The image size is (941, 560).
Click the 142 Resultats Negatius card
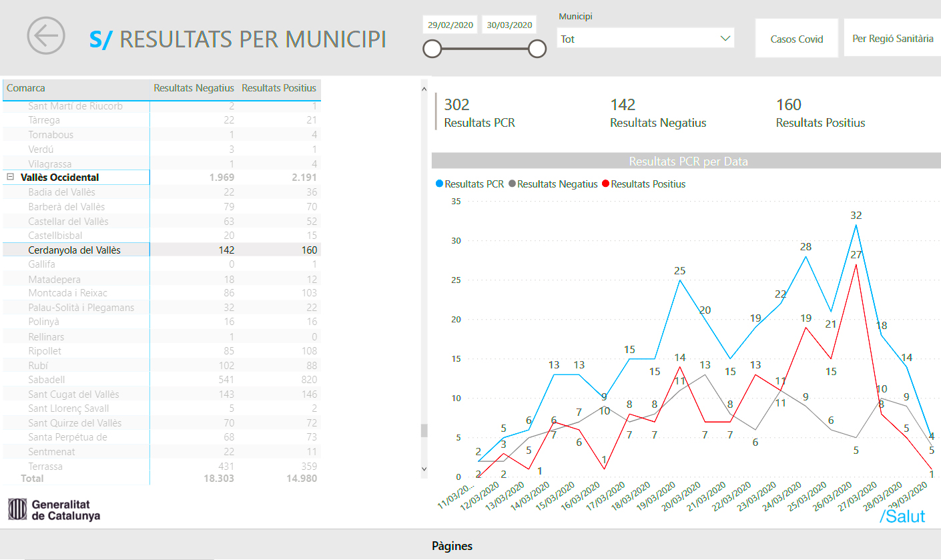pyautogui.click(x=657, y=112)
